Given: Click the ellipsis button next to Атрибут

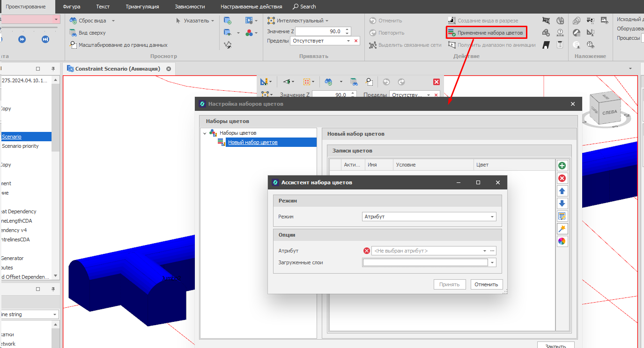Looking at the screenshot, I should [x=492, y=251].
